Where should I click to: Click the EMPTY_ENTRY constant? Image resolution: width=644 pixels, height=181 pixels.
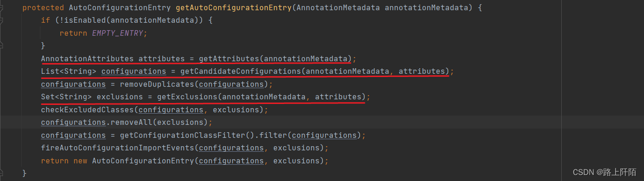118,33
